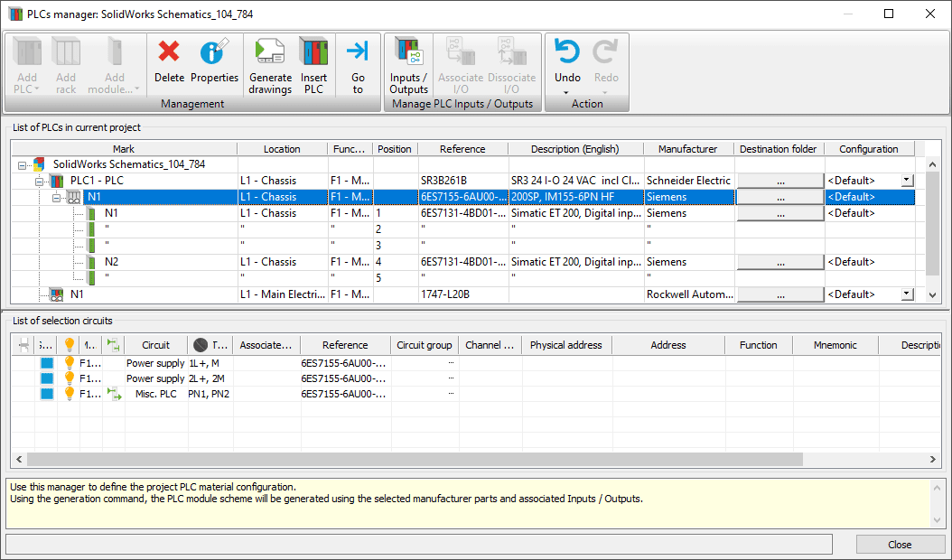Click Destination folder button for PLC1 row
952x560 pixels.
780,181
